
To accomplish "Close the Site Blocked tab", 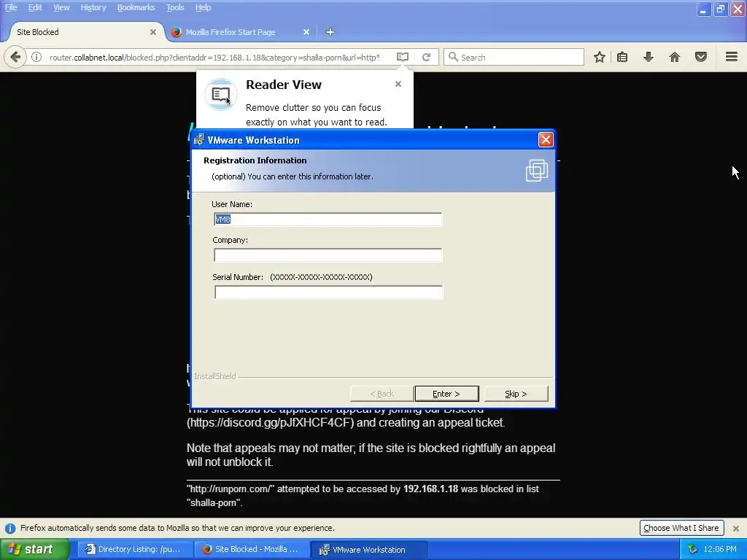I will (153, 32).
